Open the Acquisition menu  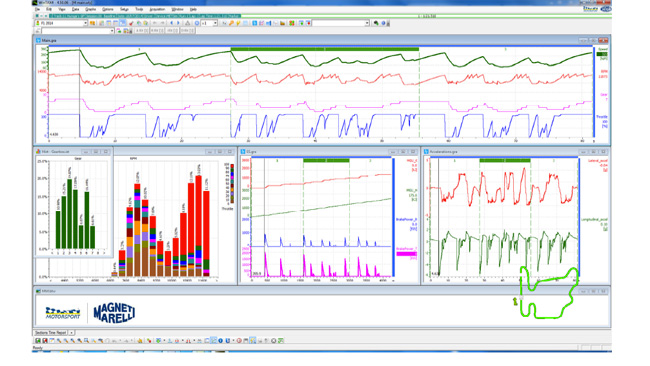[x=157, y=9]
